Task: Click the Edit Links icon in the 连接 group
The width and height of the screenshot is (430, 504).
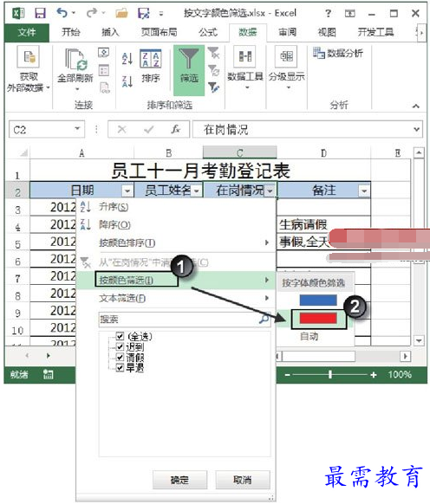Action: coord(105,87)
